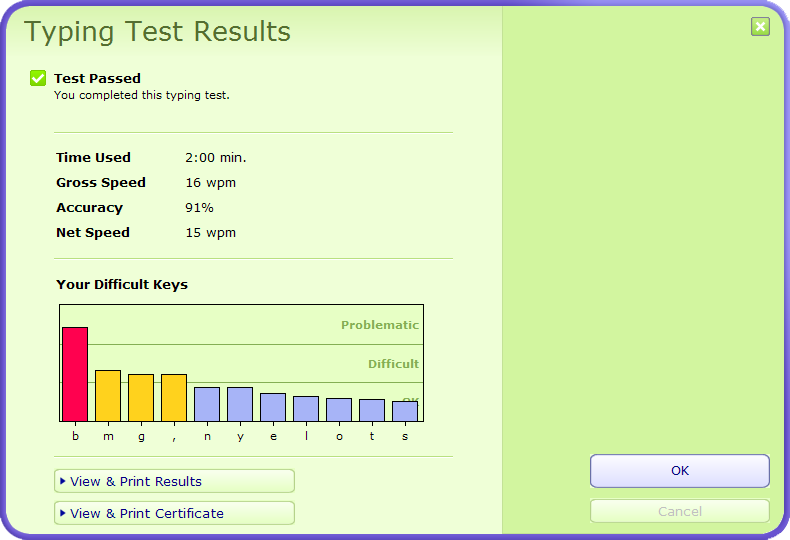Click the 'Accuracy' label
Image resolution: width=790 pixels, height=540 pixels.
coord(89,208)
